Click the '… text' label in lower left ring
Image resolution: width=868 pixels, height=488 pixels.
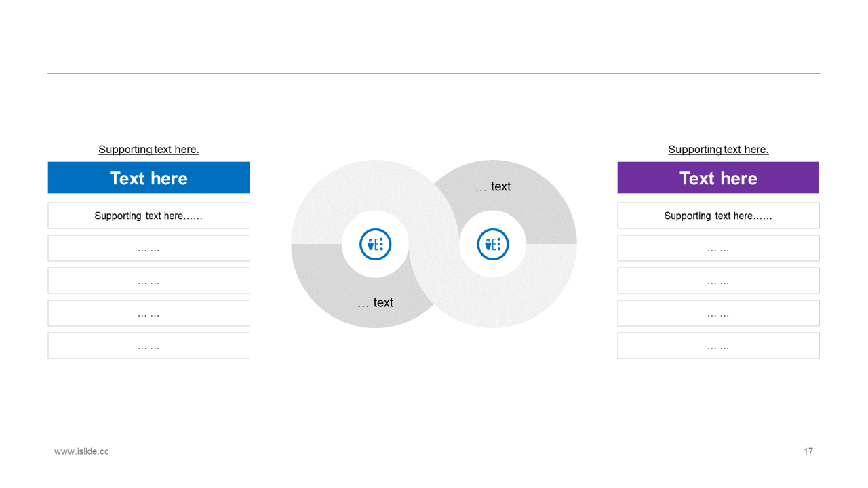point(375,302)
